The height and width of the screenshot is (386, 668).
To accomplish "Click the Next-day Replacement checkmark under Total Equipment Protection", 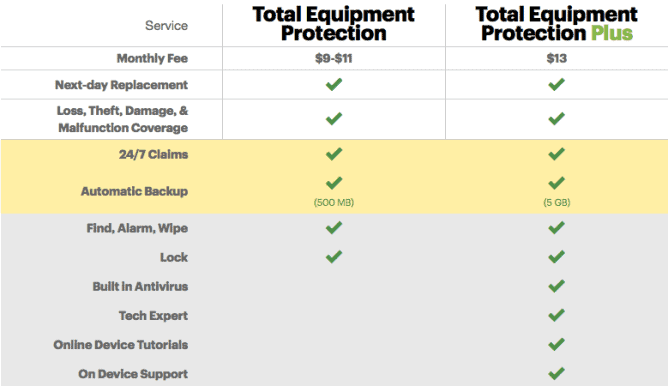I will tap(334, 84).
